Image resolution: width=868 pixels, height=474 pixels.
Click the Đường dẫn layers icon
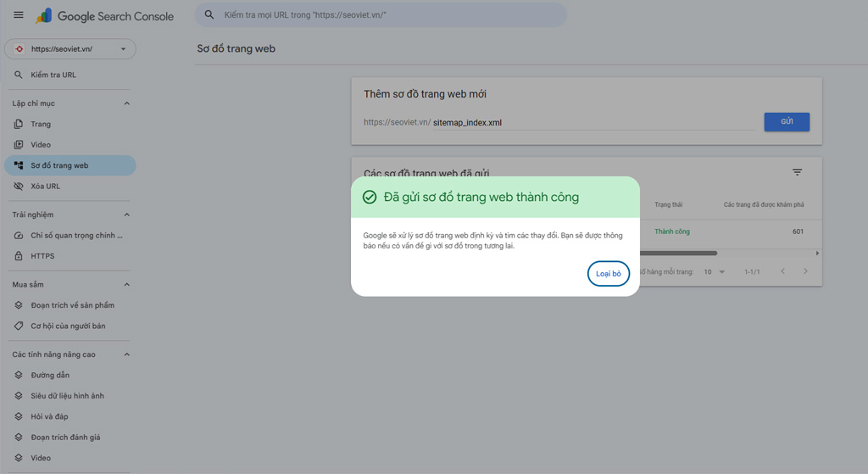point(19,375)
